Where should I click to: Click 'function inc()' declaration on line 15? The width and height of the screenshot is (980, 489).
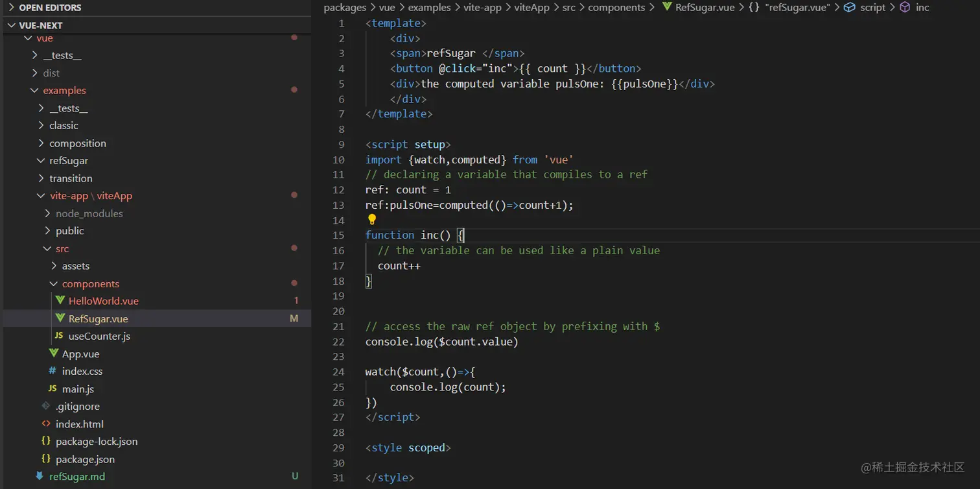[408, 235]
